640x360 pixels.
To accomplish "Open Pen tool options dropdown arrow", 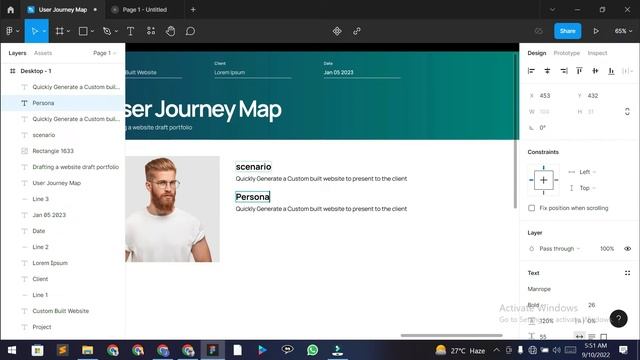I will tap(116, 31).
